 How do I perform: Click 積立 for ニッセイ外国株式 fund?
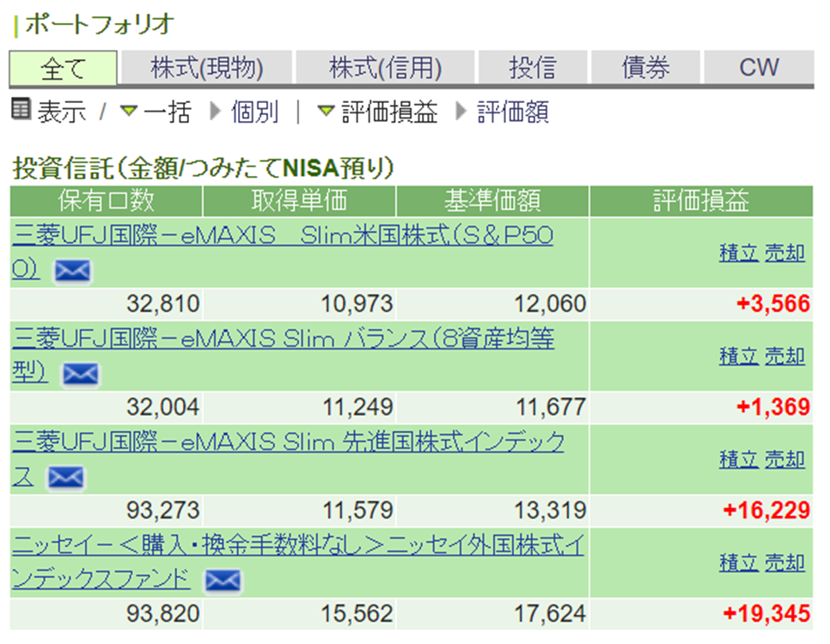pos(739,563)
